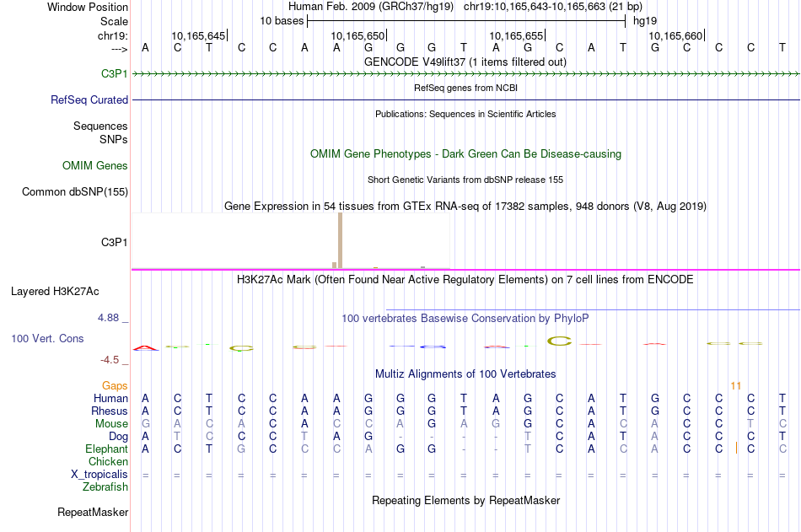Click Short Genetic Variants from dbSNP title
This screenshot has height=532, width=801.
click(465, 180)
